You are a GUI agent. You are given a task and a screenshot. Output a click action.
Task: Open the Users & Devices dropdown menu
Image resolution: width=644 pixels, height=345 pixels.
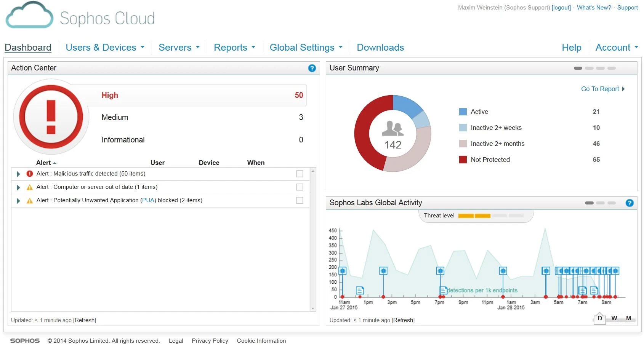click(105, 48)
